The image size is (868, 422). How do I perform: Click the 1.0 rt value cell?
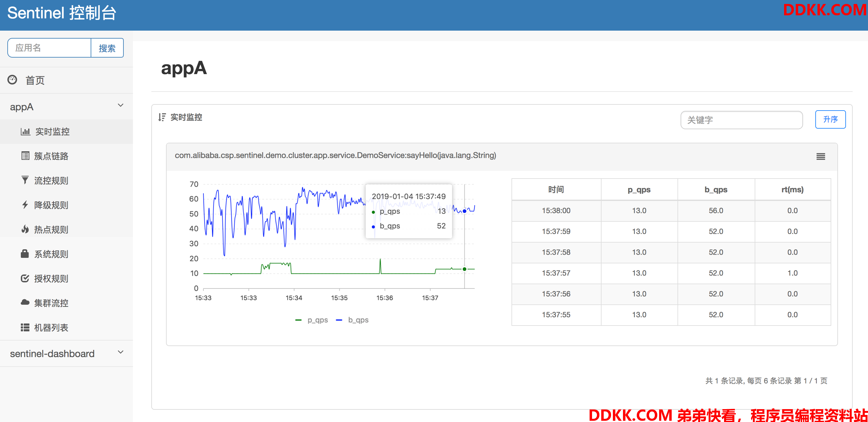[793, 273]
